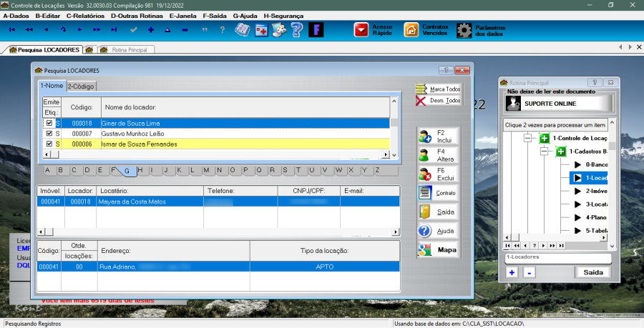Toggle the checkbox for Ismar de Souza Fernandes
The image size is (644, 328).
coord(49,144)
